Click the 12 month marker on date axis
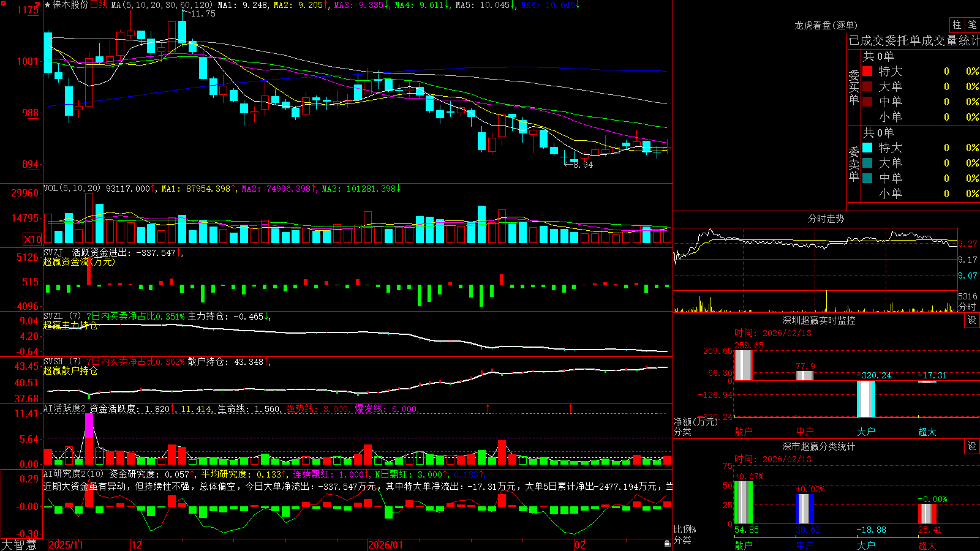 (137, 545)
